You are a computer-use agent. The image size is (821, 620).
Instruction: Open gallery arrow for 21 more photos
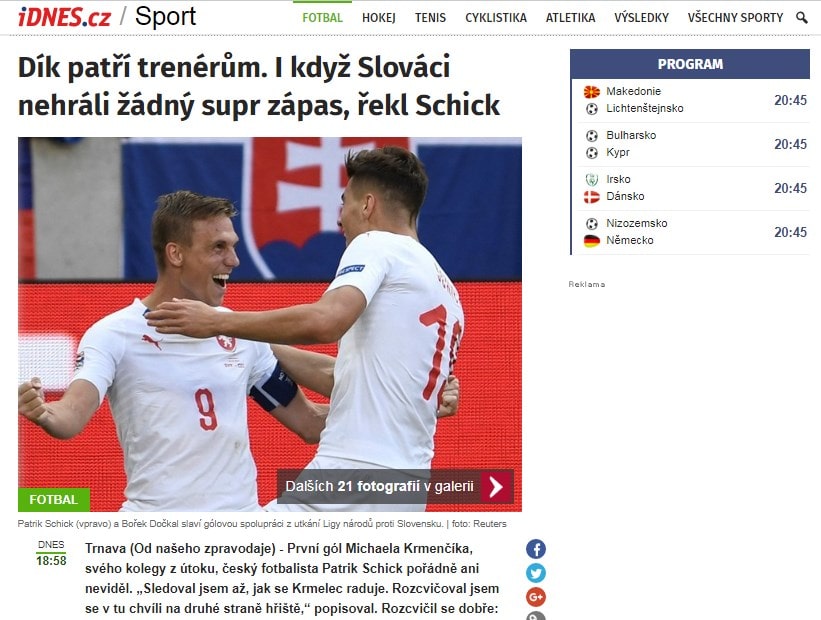(x=496, y=486)
